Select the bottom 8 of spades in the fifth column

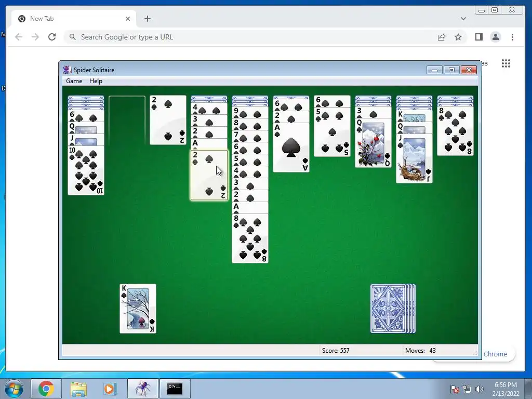click(250, 238)
